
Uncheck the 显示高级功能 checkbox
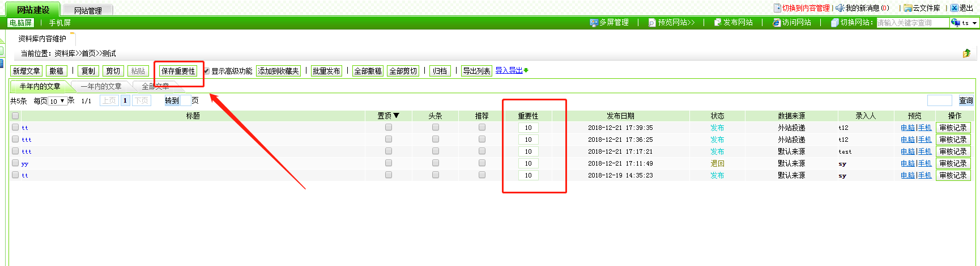point(206,71)
